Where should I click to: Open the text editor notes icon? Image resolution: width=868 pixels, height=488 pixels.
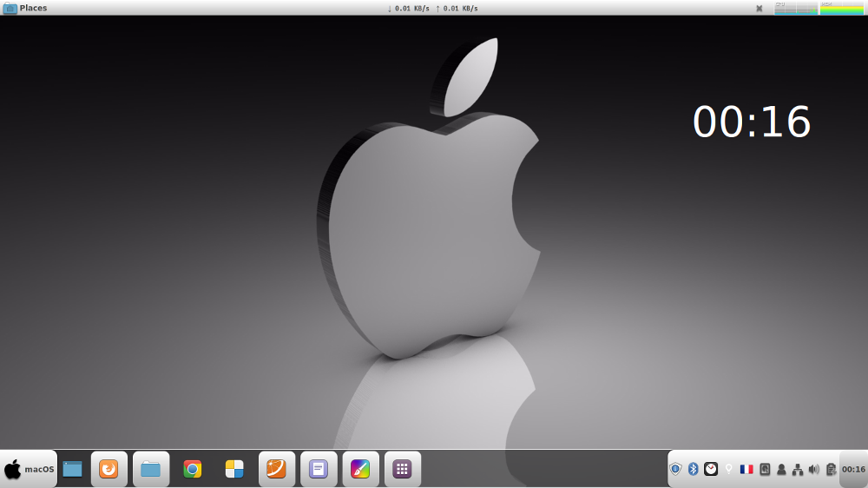319,469
